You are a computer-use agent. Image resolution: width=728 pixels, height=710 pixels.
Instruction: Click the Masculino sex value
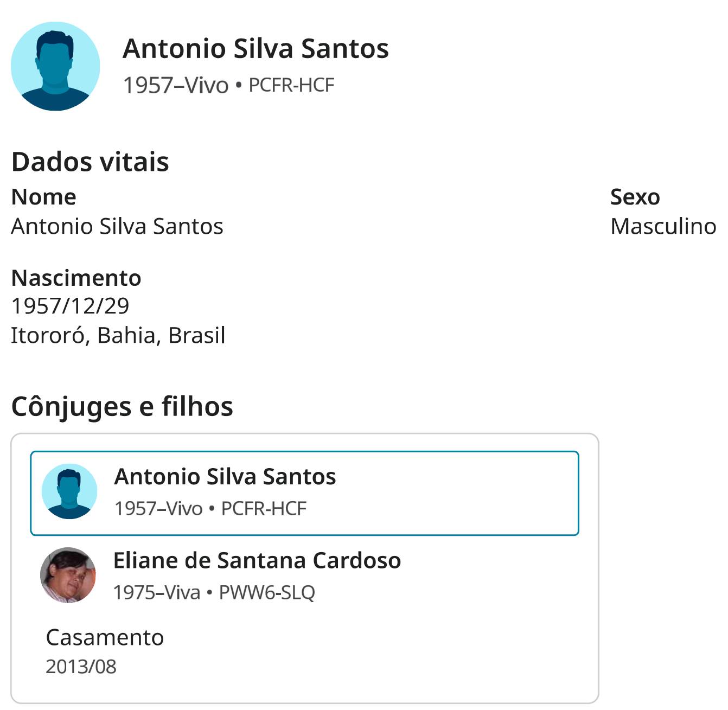pyautogui.click(x=663, y=226)
